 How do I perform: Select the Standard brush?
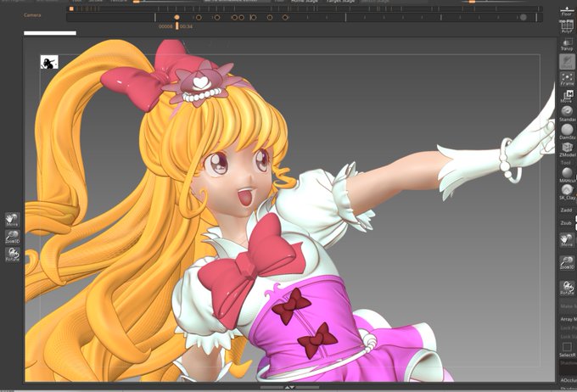[x=567, y=114]
